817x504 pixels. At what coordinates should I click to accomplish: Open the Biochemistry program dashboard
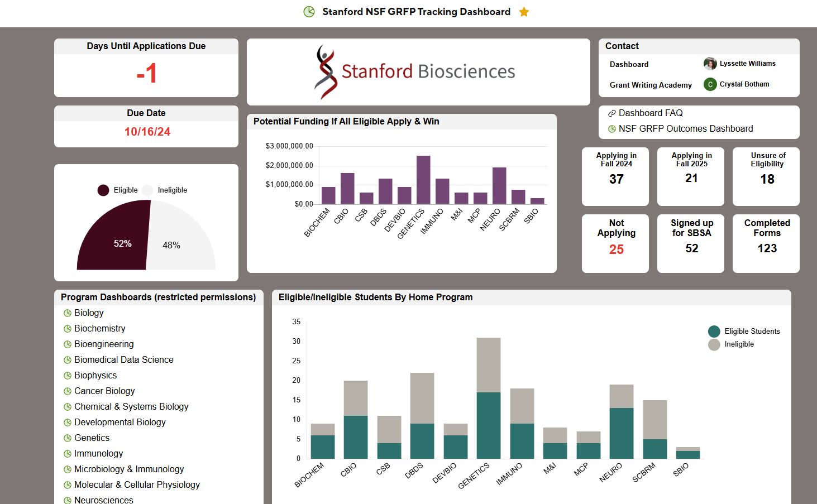click(x=99, y=329)
